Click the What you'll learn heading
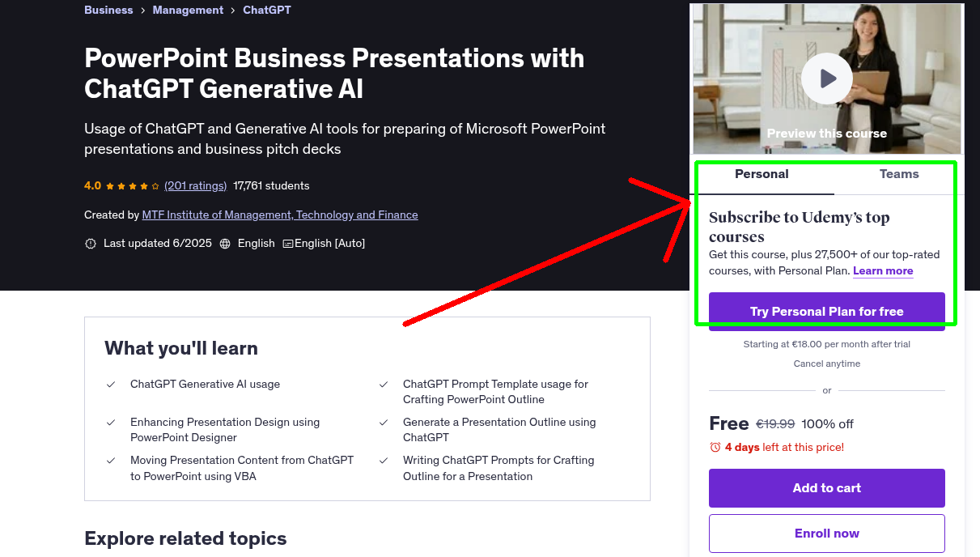 (181, 348)
